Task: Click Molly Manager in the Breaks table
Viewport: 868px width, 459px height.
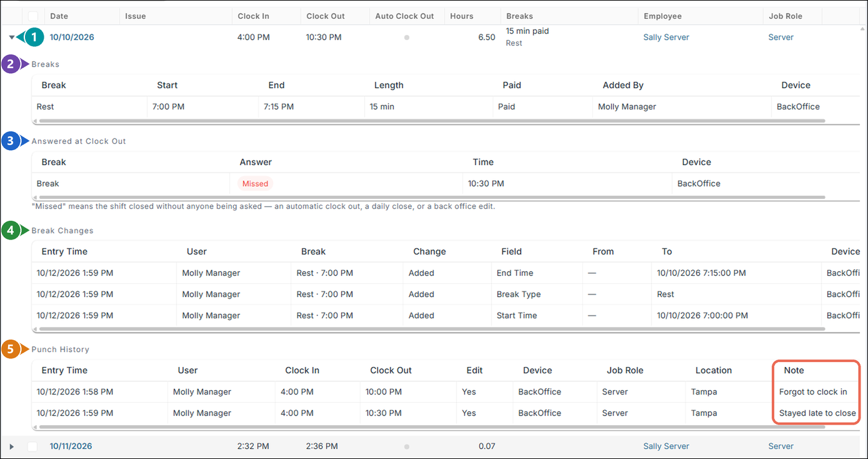Action: click(627, 107)
